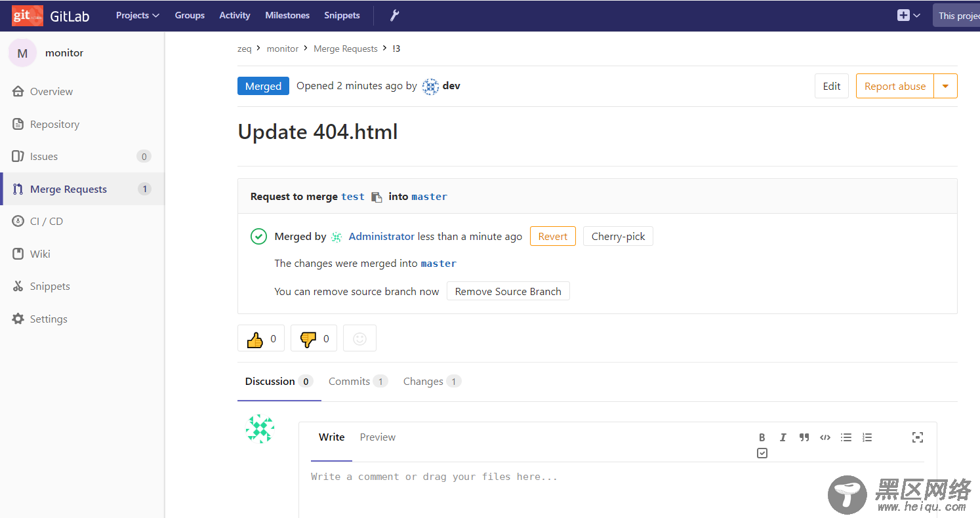Viewport: 980px width, 518px height.
Task: Click the green merged status checkmark
Action: (x=258, y=237)
